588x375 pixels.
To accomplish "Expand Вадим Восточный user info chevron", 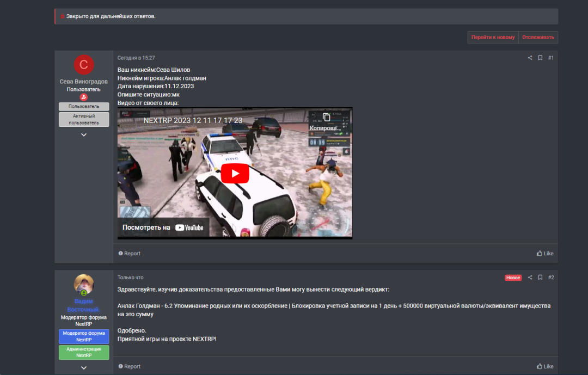I will pos(84,368).
